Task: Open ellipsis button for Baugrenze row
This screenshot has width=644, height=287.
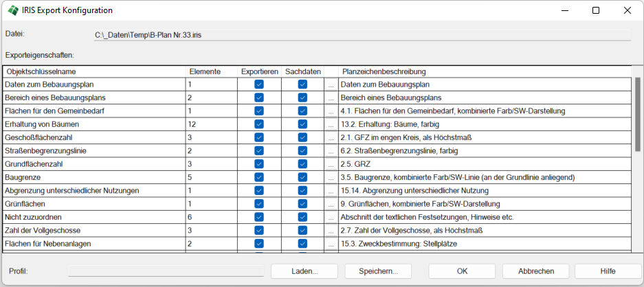Action: [331, 177]
